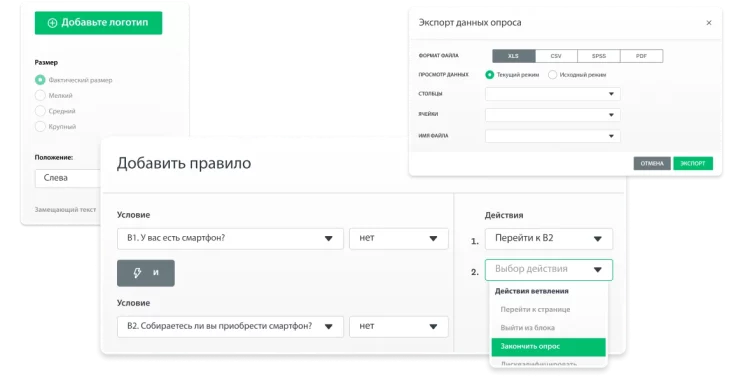Choose Выйти из блока in the action list

[528, 328]
